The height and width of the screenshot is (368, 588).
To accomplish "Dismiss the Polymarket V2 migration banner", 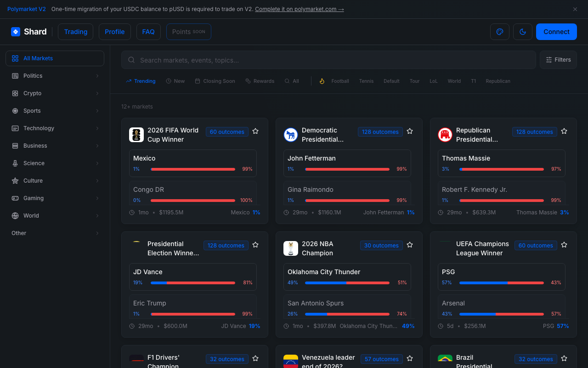I will point(575,9).
